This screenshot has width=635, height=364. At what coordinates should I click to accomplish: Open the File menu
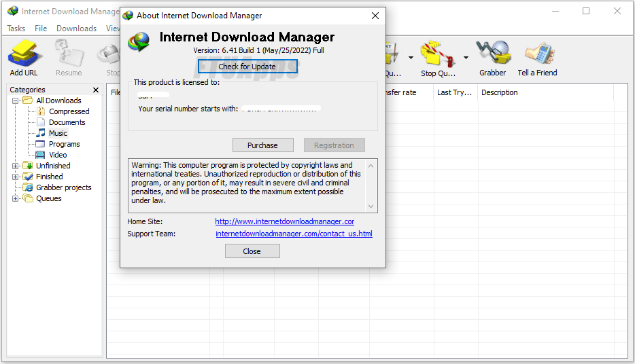pyautogui.click(x=41, y=29)
